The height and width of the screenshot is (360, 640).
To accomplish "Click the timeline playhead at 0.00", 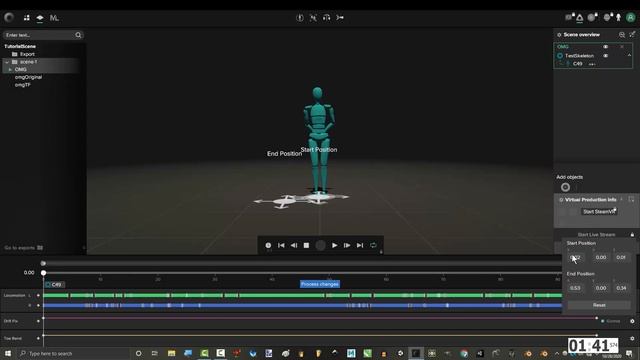I will 43,273.
